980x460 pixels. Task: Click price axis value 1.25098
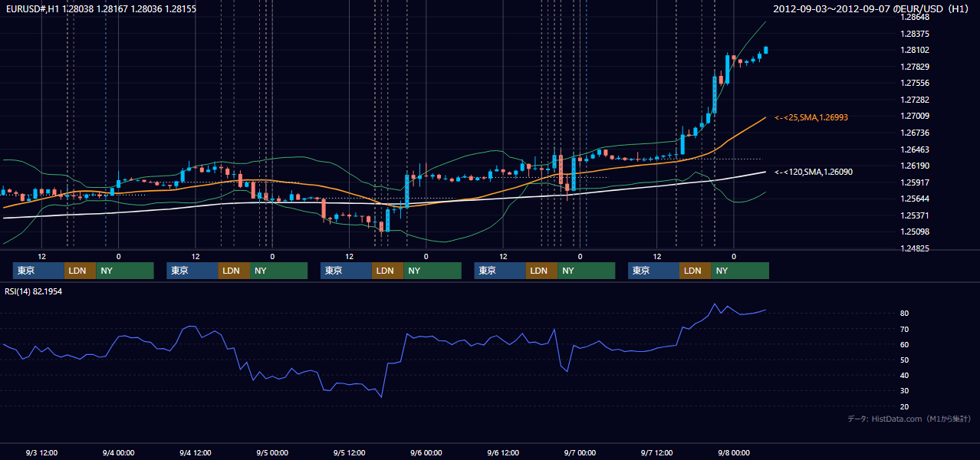(914, 232)
